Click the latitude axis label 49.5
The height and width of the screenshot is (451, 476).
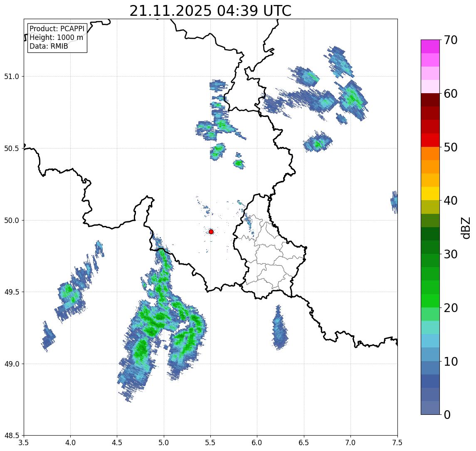(x=12, y=292)
